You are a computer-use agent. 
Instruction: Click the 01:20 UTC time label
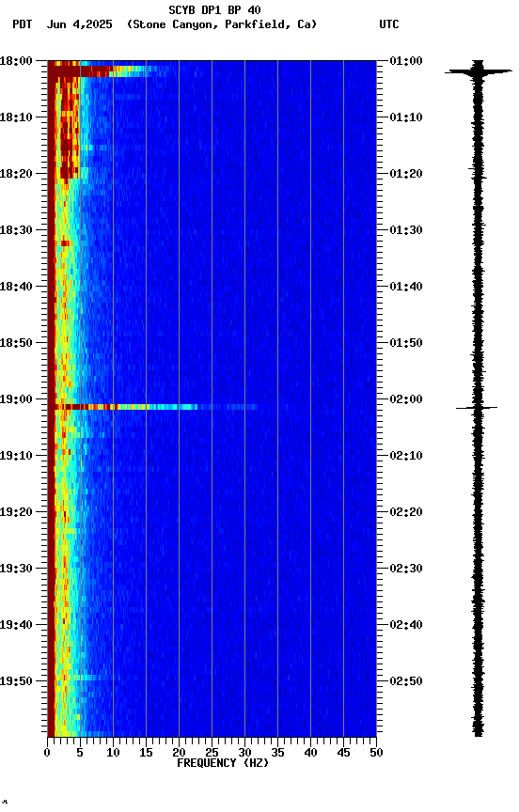click(x=406, y=174)
